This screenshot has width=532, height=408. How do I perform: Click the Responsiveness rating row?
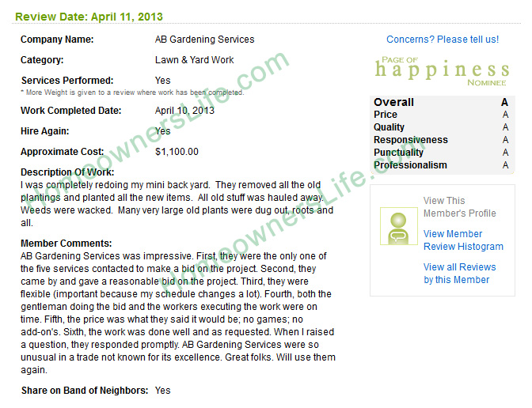coord(441,140)
